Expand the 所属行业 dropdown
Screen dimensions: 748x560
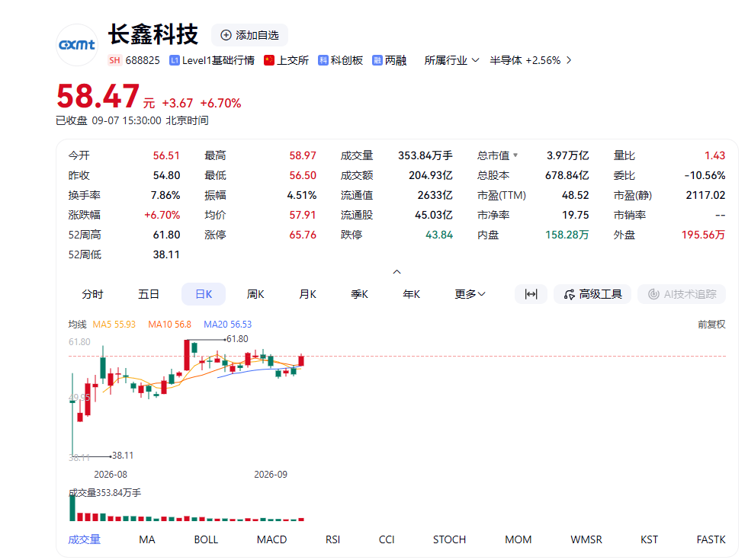451,60
